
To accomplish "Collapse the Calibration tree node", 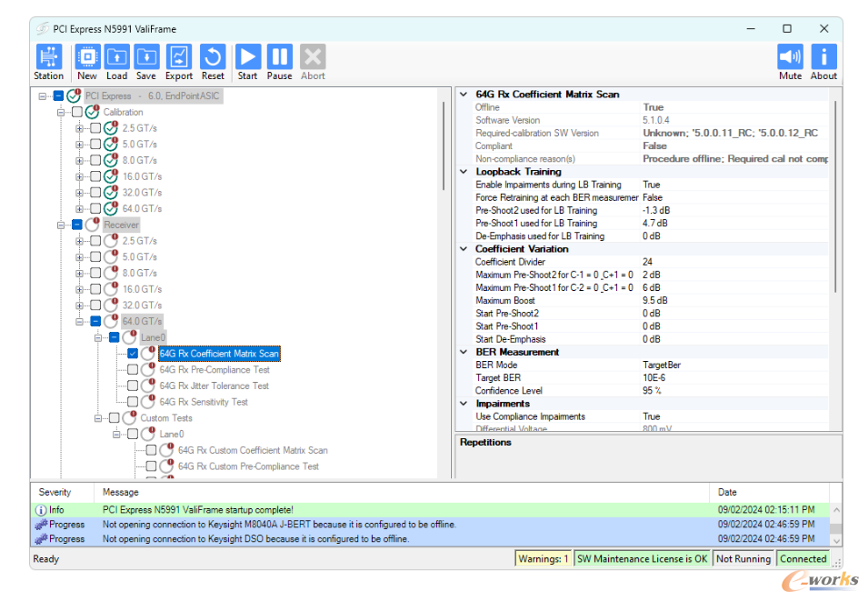I will click(61, 113).
